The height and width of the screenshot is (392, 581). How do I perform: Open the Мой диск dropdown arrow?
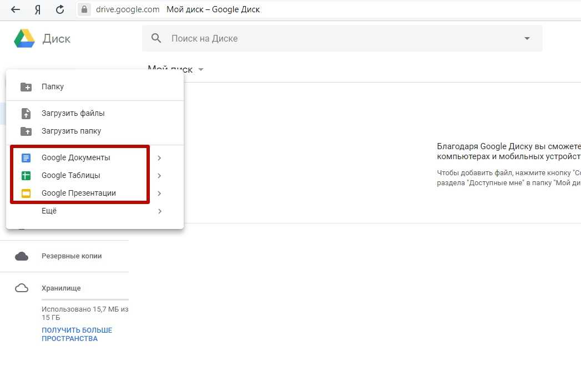click(201, 70)
